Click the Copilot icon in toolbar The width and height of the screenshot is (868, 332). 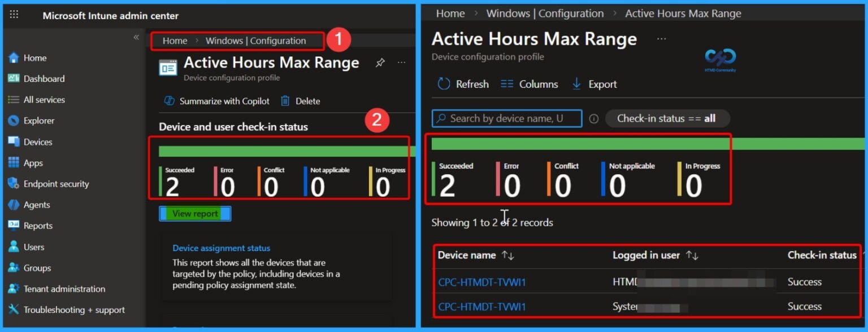click(169, 101)
